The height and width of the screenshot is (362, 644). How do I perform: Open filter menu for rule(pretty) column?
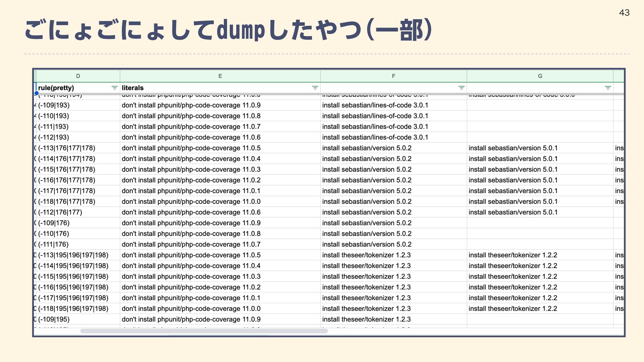click(114, 88)
